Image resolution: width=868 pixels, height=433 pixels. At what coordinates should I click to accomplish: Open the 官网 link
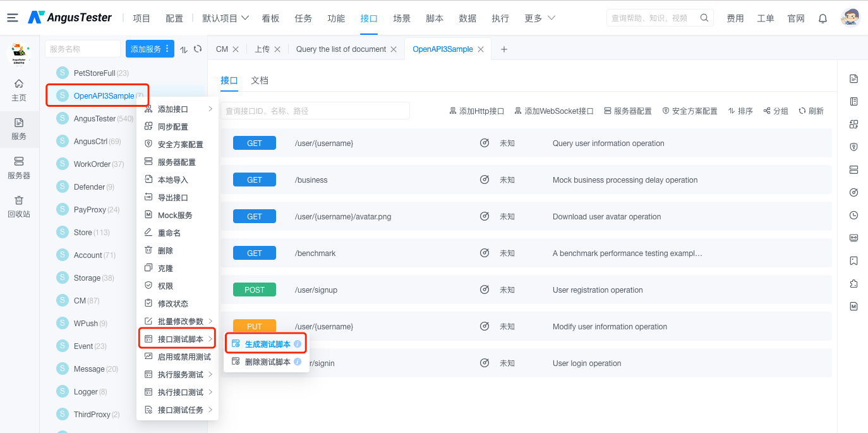(x=796, y=18)
